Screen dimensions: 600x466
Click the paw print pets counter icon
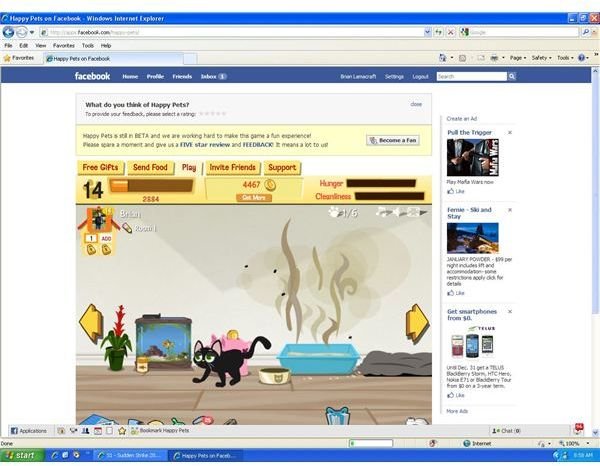(x=334, y=212)
